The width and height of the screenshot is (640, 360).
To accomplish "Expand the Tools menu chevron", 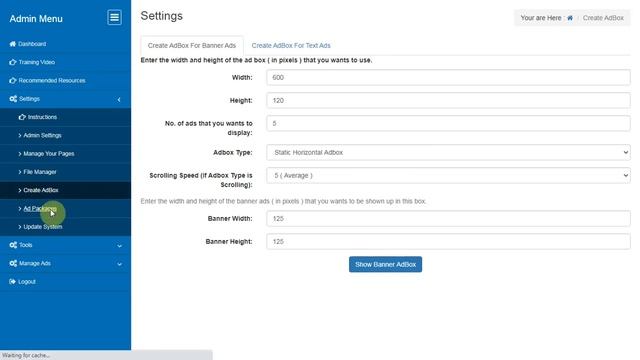I will coord(119,246).
